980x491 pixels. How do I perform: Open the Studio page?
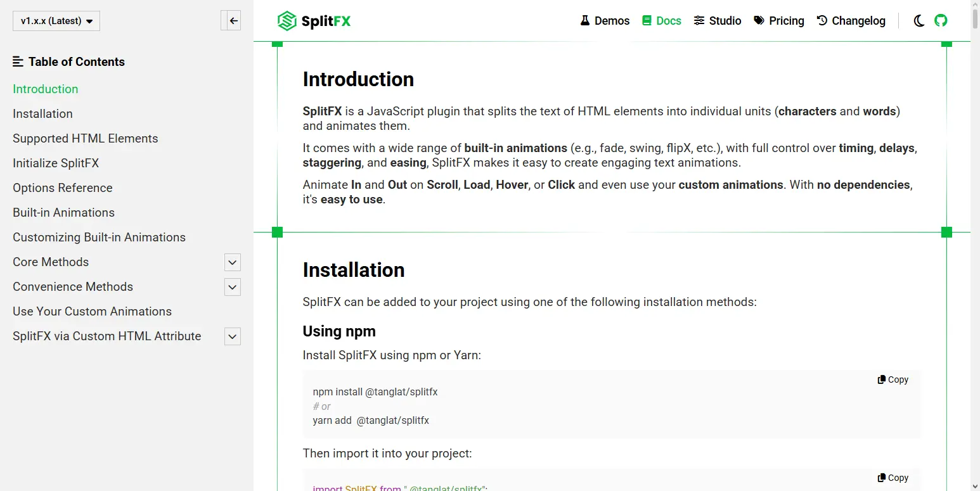(718, 21)
